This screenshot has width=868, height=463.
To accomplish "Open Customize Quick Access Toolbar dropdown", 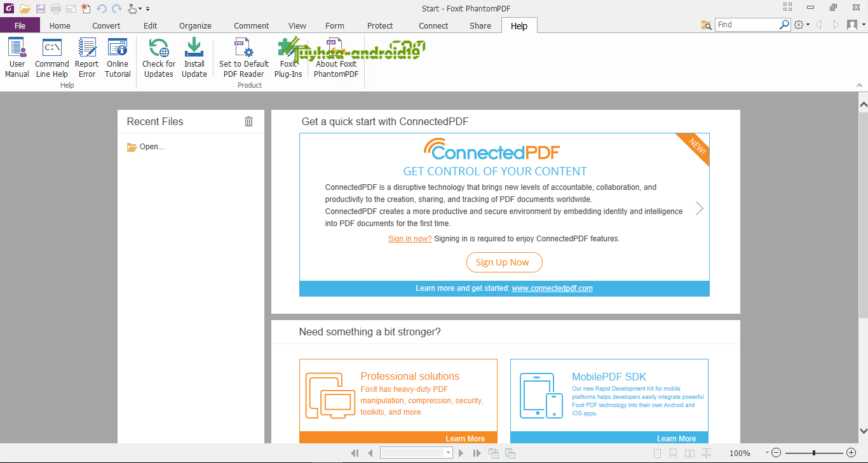I will (147, 9).
